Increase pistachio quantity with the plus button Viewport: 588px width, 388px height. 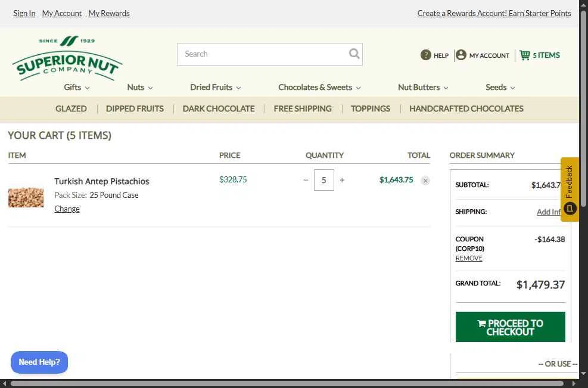point(342,180)
